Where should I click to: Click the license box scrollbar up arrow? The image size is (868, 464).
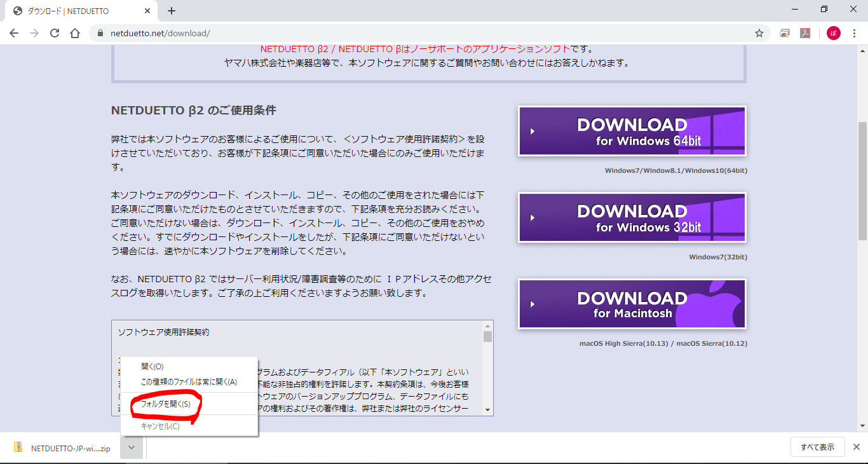487,325
